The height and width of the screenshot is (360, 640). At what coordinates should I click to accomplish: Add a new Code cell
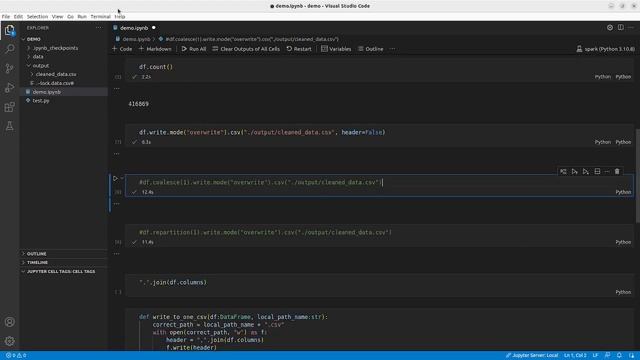pyautogui.click(x=122, y=49)
